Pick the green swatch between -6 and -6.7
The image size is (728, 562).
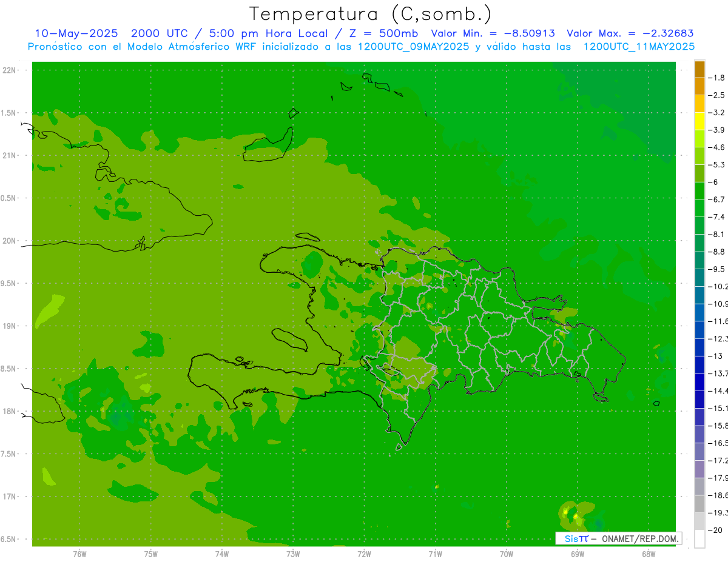tap(699, 190)
